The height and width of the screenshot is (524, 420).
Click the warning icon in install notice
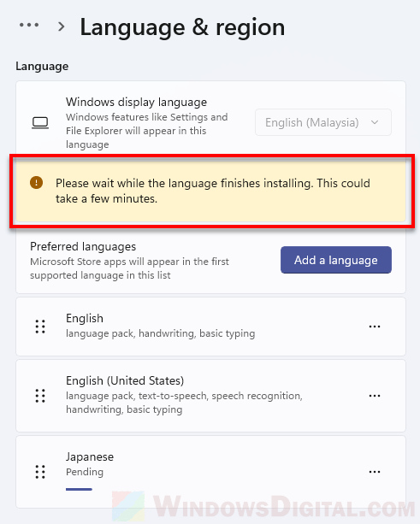coord(37,182)
